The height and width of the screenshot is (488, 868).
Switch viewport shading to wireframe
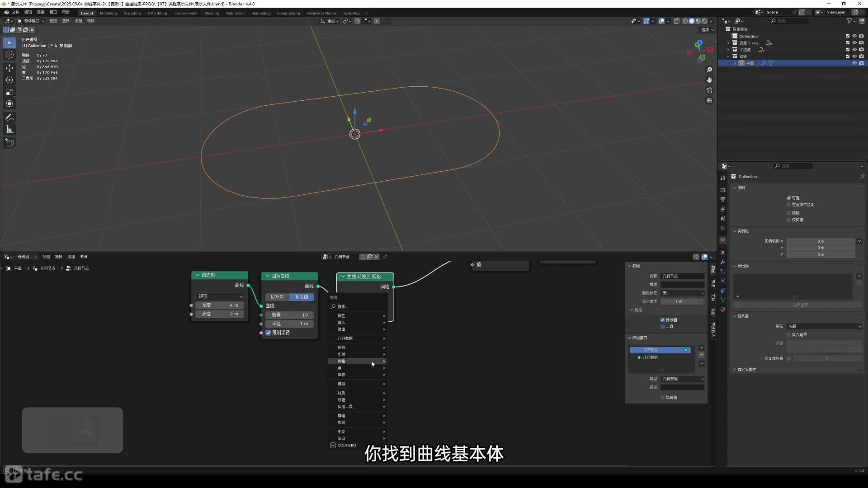(685, 21)
